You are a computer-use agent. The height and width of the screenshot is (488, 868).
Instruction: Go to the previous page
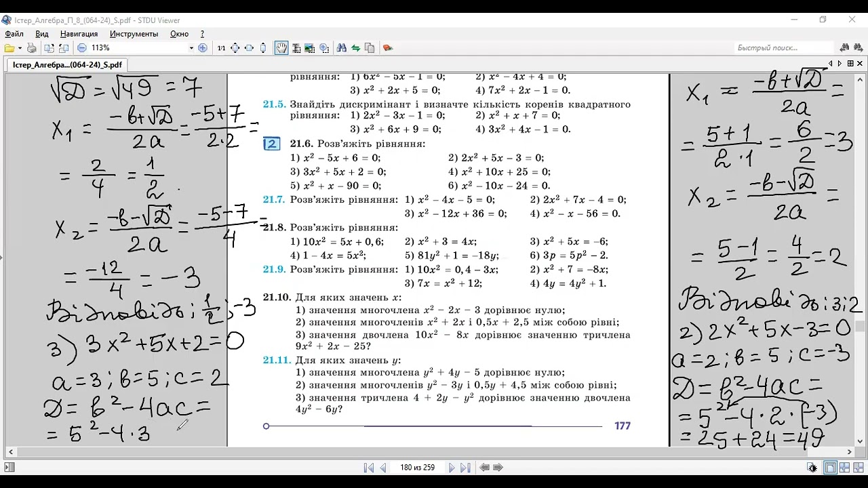pyautogui.click(x=382, y=468)
